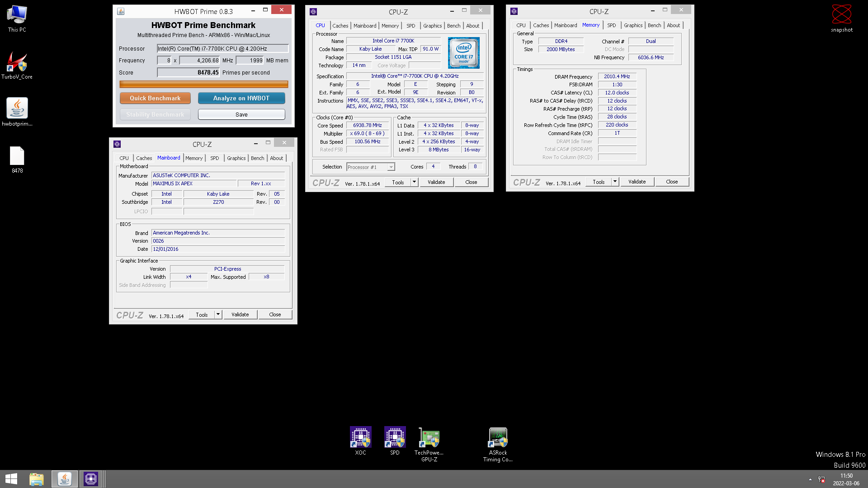Click Close button in CPU-Z Memory window

coord(672,182)
